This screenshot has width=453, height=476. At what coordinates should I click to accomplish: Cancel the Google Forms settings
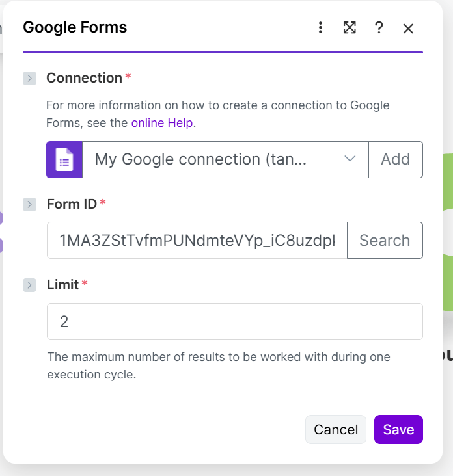336,430
